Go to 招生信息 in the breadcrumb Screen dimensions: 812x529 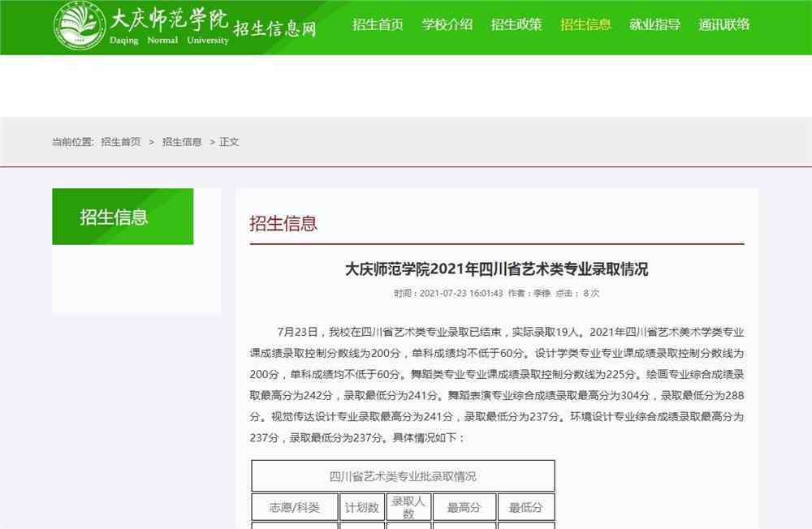[182, 142]
